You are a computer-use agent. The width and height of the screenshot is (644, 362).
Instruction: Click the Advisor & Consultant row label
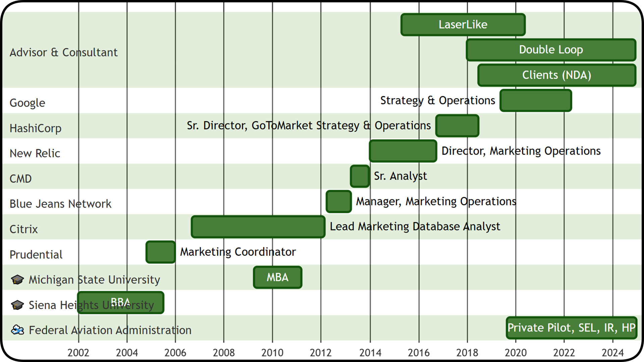(x=63, y=53)
